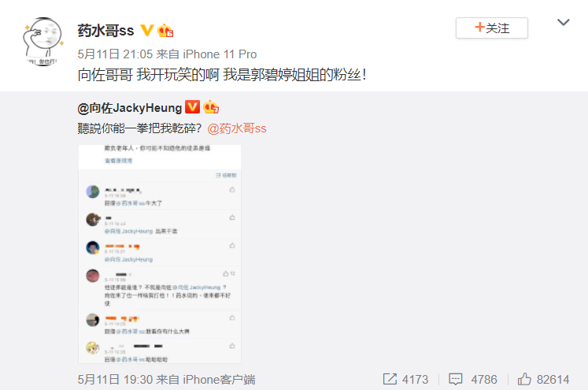Open the embedded comments screenshot image

[160, 254]
